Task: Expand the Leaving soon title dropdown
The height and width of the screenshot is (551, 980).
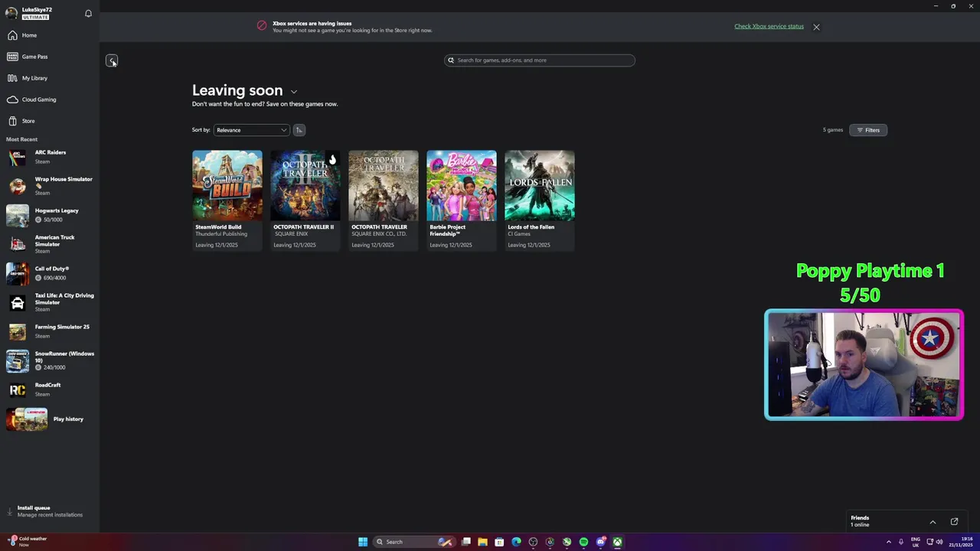Action: (x=294, y=92)
